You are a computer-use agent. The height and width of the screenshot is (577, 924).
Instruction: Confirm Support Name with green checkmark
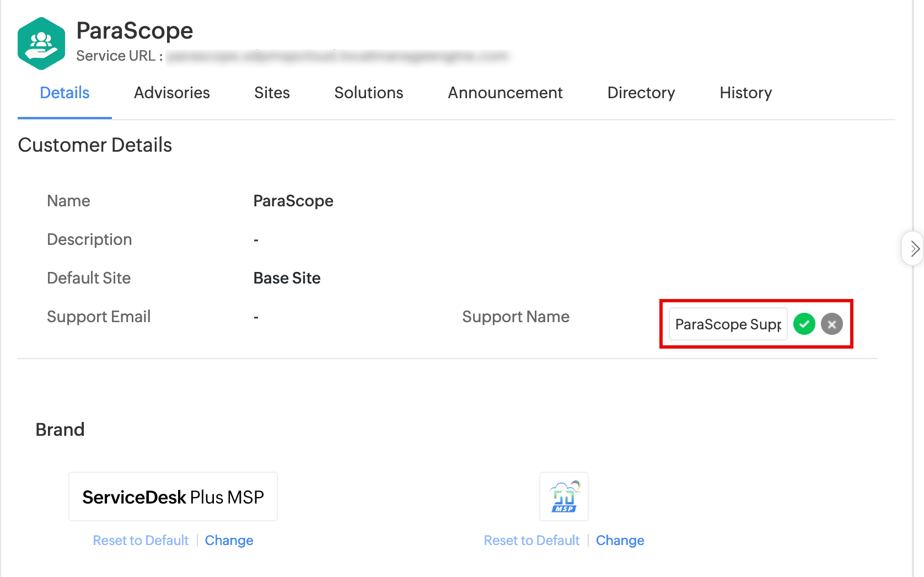804,324
